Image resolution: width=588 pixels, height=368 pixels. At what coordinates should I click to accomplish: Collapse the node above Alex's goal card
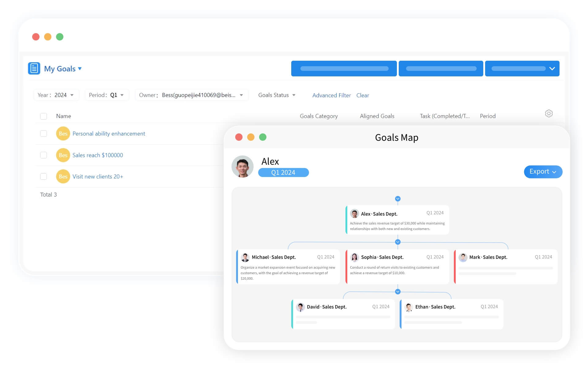coord(398,199)
